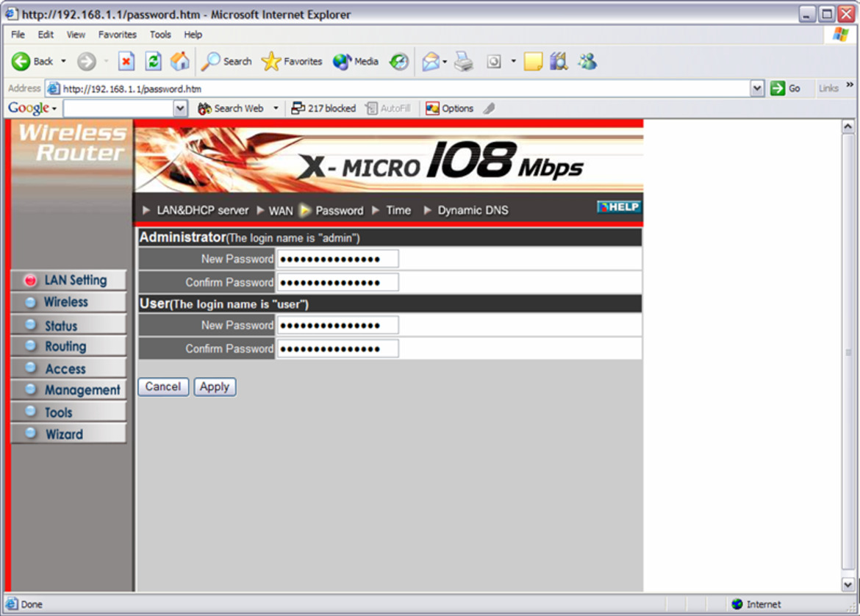This screenshot has width=860, height=616.
Task: Go to the Home page icon
Action: tap(179, 62)
